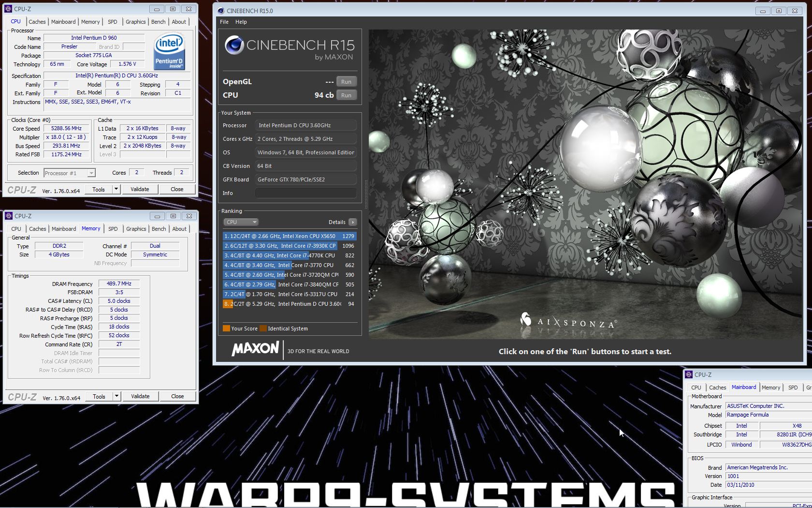Expand Tools dropdown arrow in Memory CPU-Z window
Image resolution: width=812 pixels, height=508 pixels.
(116, 396)
